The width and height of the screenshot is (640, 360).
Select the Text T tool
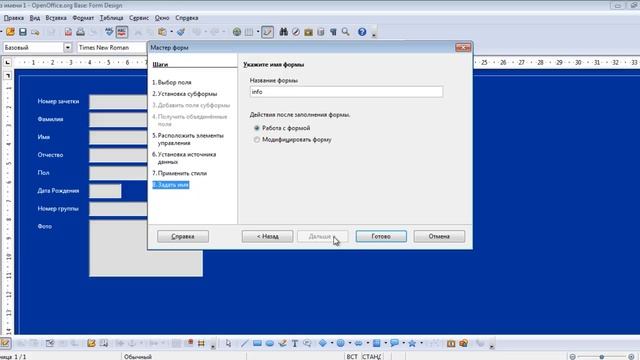295,344
